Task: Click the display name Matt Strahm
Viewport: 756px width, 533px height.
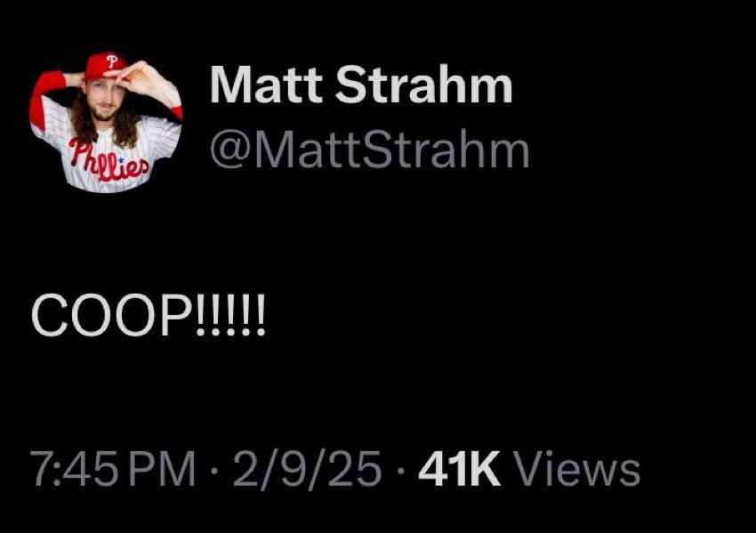Action: [361, 85]
